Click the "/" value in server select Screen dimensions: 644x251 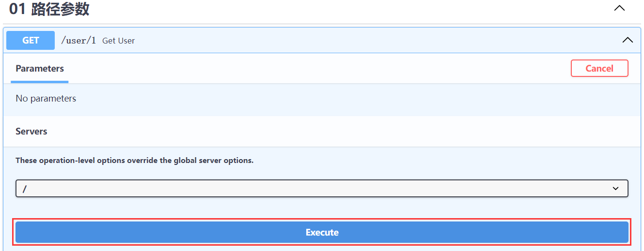tap(24, 189)
